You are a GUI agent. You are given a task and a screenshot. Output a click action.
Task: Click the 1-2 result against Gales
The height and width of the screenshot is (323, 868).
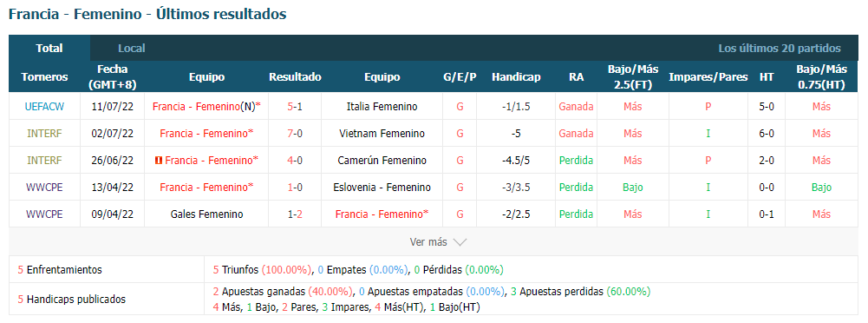[x=295, y=214]
